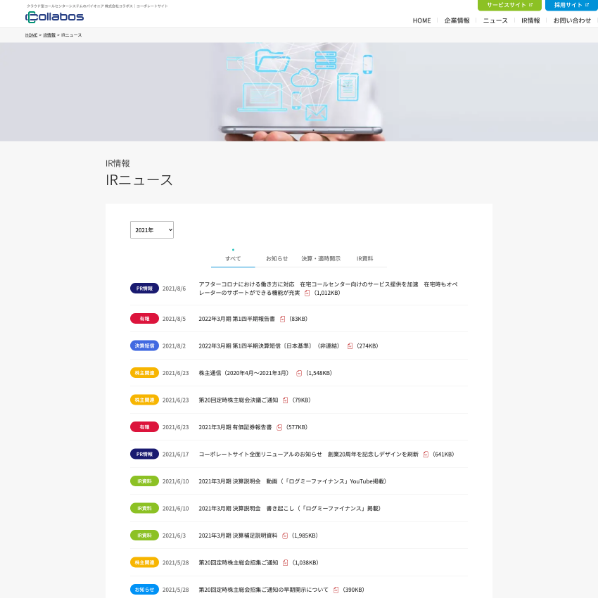Open PDF icon beside 577KB securities report
Image resolution: width=598 pixels, height=598 pixels.
coord(279,427)
